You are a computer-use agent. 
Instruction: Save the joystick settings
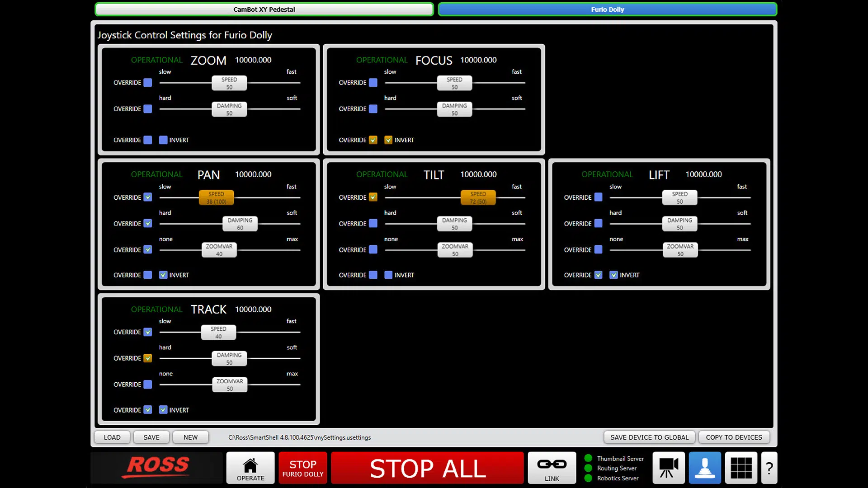click(151, 437)
